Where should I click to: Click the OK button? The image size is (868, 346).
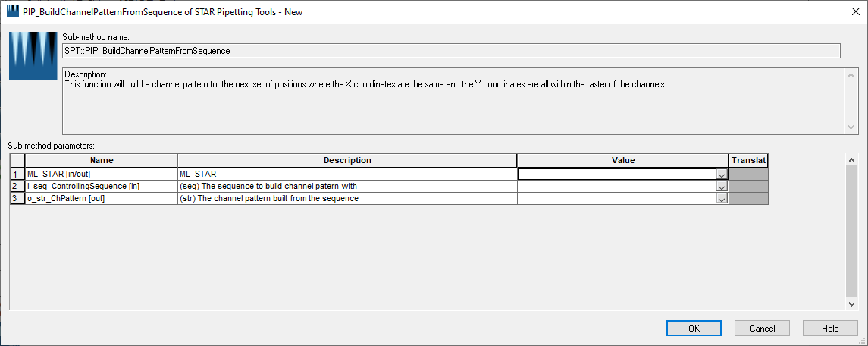coord(694,329)
